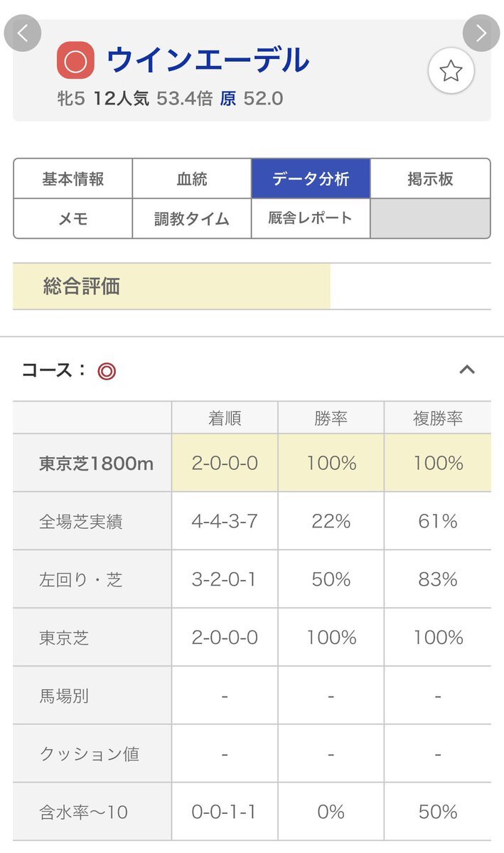The image size is (504, 853).
Task: Open the 厩舎レポート tab
Action: pyautogui.click(x=311, y=218)
